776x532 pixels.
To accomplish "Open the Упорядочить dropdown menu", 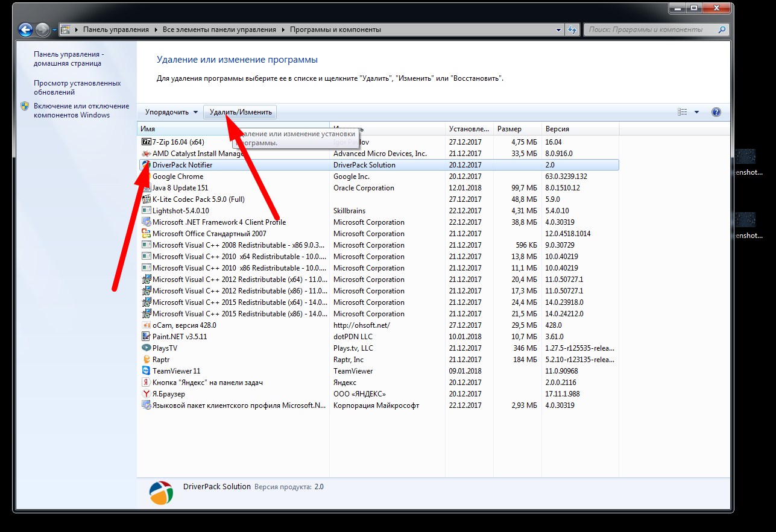I will pyautogui.click(x=171, y=112).
